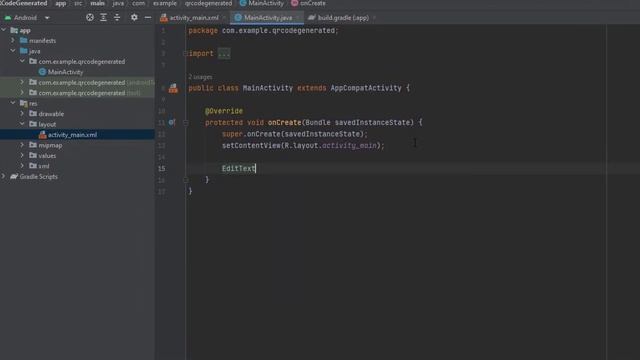Click line number 15 in gutter
This screenshot has height=360, width=640.
162,168
